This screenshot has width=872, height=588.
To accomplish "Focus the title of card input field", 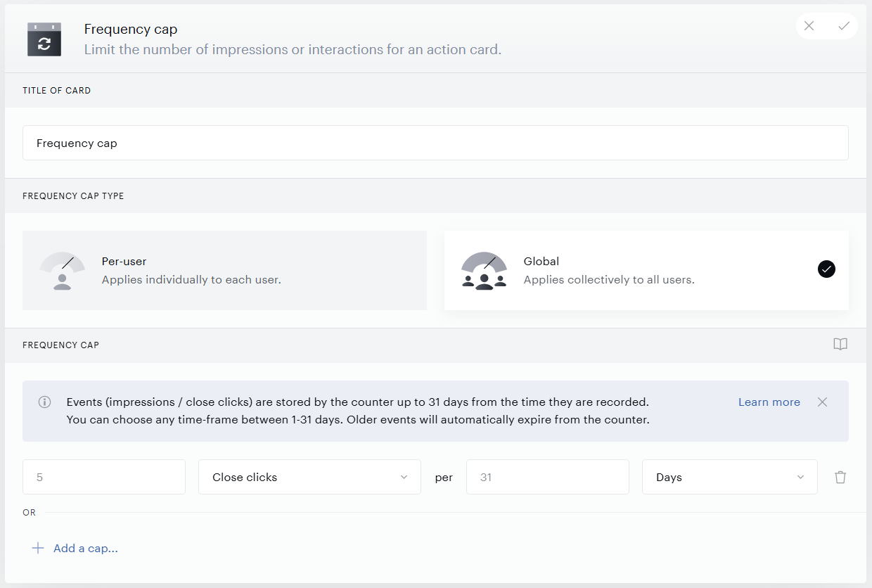I will (x=435, y=143).
